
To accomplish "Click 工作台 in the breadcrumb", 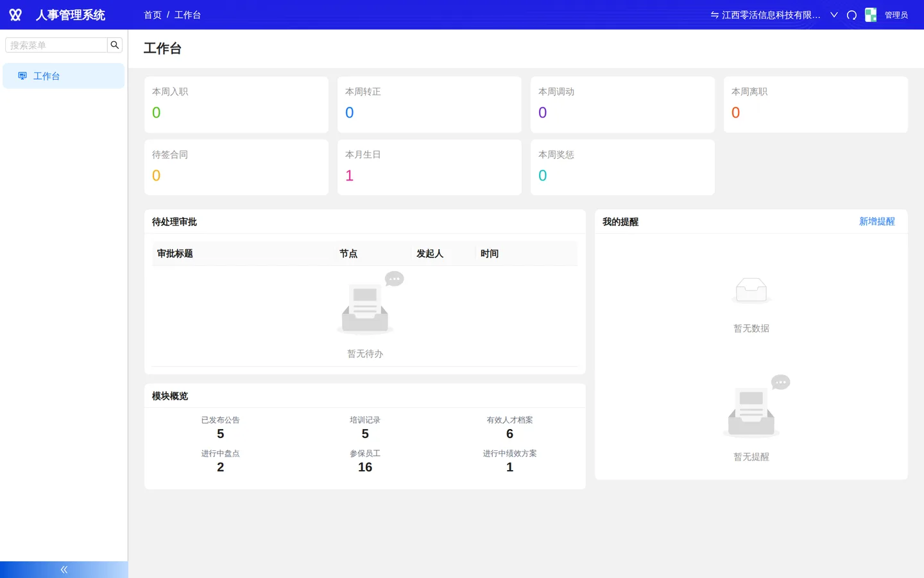I will coord(187,15).
